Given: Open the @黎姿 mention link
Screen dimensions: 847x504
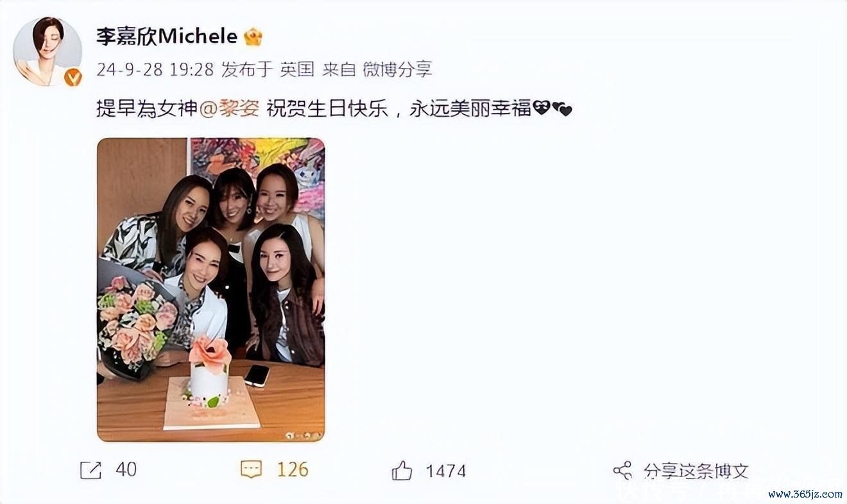Looking at the screenshot, I should coord(230,109).
